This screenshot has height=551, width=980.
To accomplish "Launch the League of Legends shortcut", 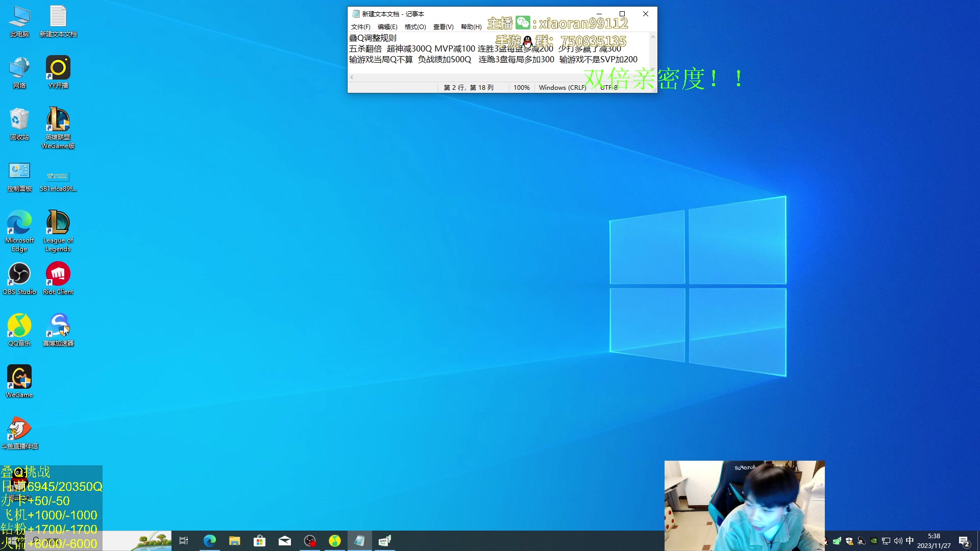I will (x=58, y=231).
